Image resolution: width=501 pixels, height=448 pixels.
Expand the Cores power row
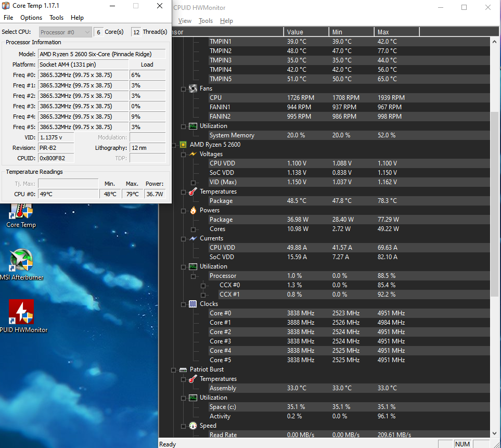pyautogui.click(x=194, y=229)
